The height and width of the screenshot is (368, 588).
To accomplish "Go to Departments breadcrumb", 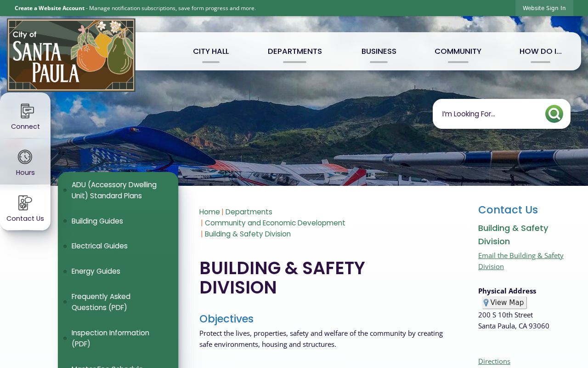I will (x=249, y=212).
